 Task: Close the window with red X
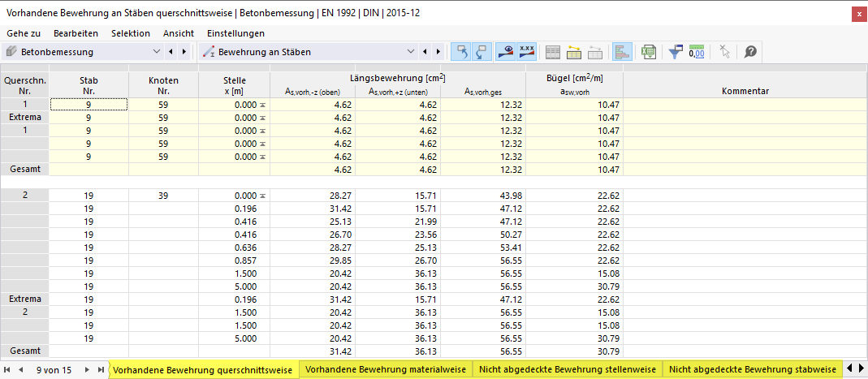[858, 15]
